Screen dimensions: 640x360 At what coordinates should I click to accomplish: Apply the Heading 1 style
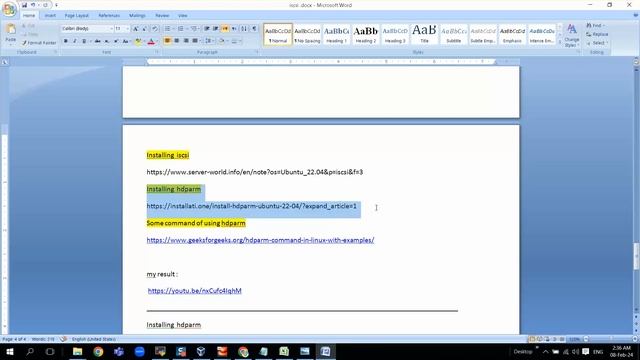click(337, 34)
